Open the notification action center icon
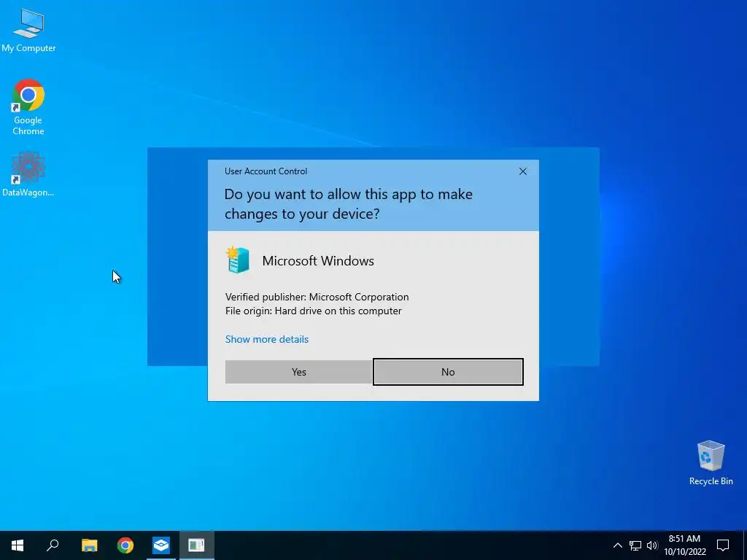The width and height of the screenshot is (747, 560). [x=723, y=545]
